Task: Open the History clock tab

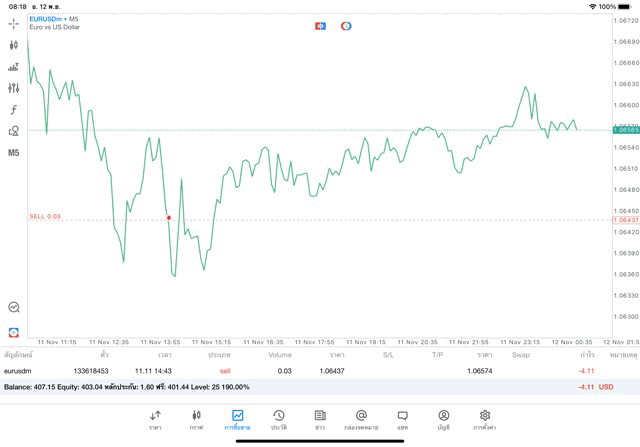Action: tap(279, 419)
